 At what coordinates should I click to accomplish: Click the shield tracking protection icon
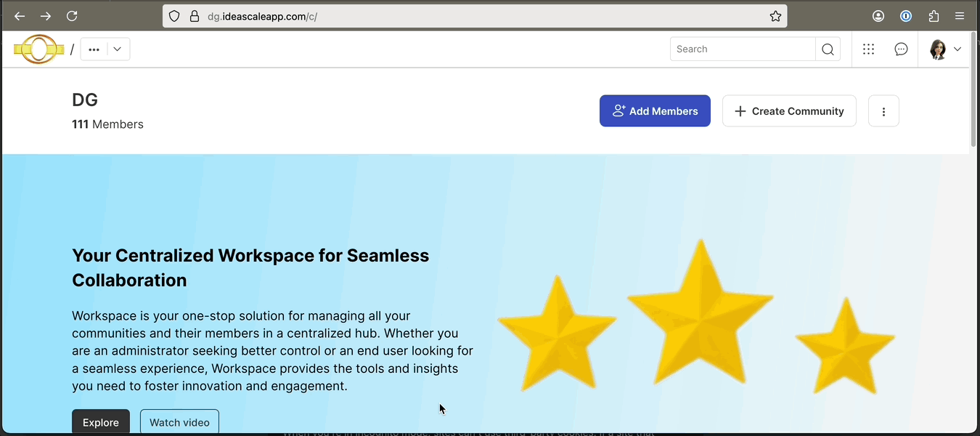click(174, 16)
